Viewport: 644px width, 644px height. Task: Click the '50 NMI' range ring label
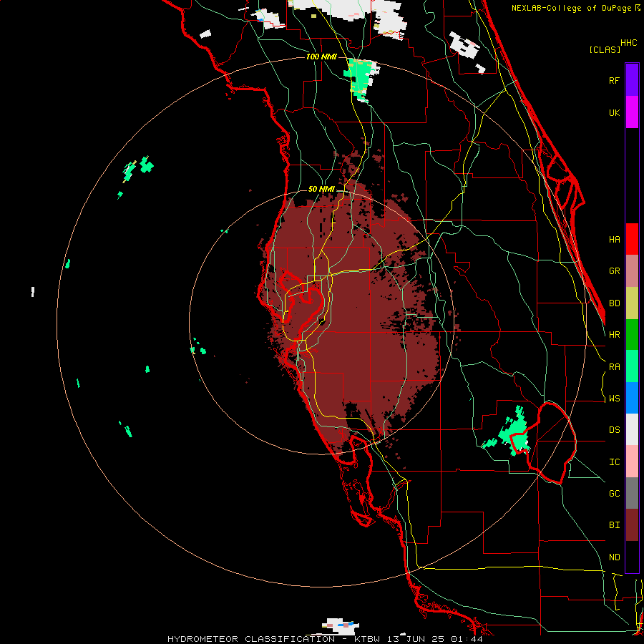point(321,190)
